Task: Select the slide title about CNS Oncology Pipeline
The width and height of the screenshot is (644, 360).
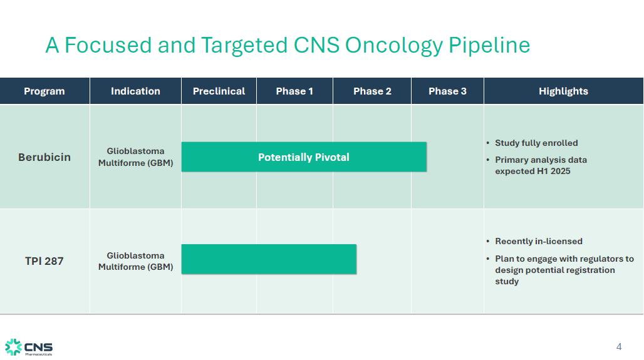Action: click(x=288, y=45)
